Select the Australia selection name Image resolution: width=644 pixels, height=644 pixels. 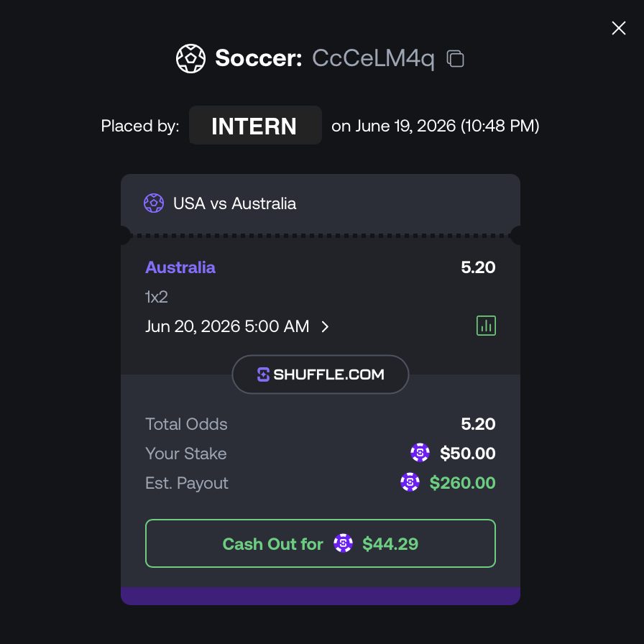coord(180,267)
